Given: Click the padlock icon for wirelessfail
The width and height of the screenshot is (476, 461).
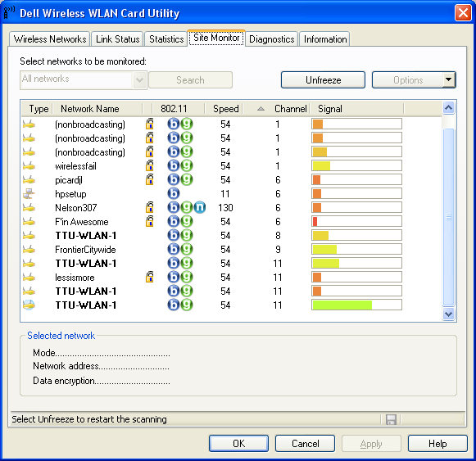Looking at the screenshot, I should point(149,165).
